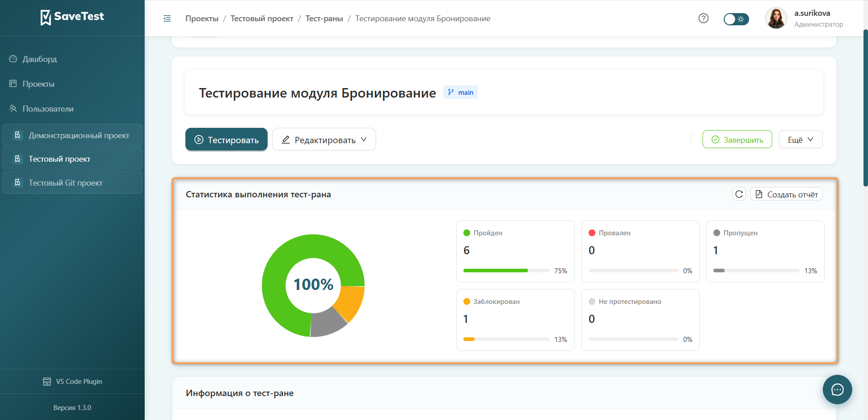Click the Создать отчёт button
Screen dimensions: 868x420
[787, 194]
